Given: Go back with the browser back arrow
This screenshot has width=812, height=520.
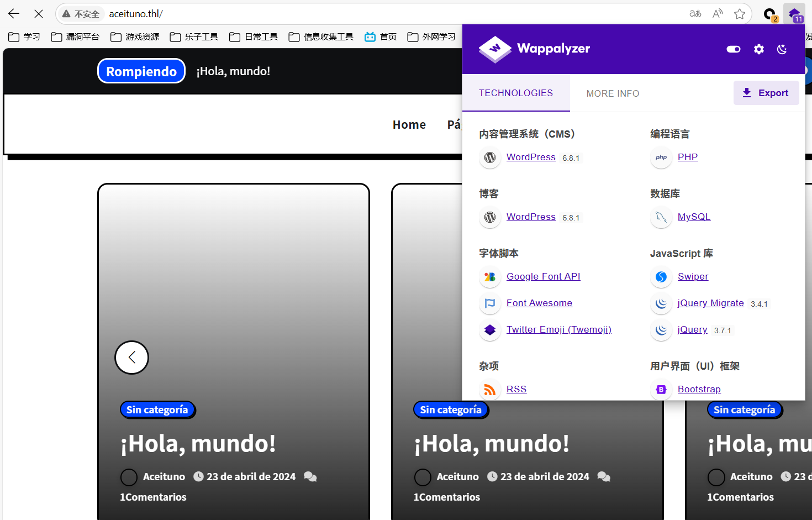Looking at the screenshot, I should 14,14.
